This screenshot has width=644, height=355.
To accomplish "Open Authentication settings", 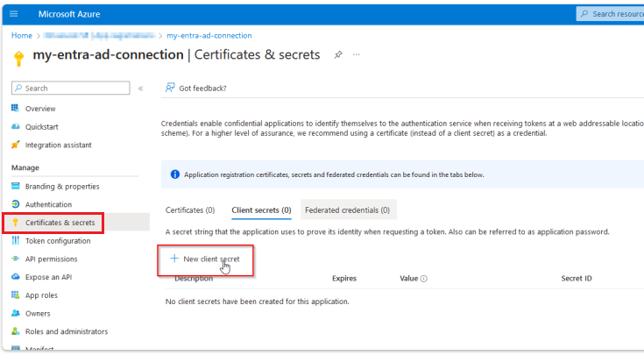I will [x=48, y=204].
